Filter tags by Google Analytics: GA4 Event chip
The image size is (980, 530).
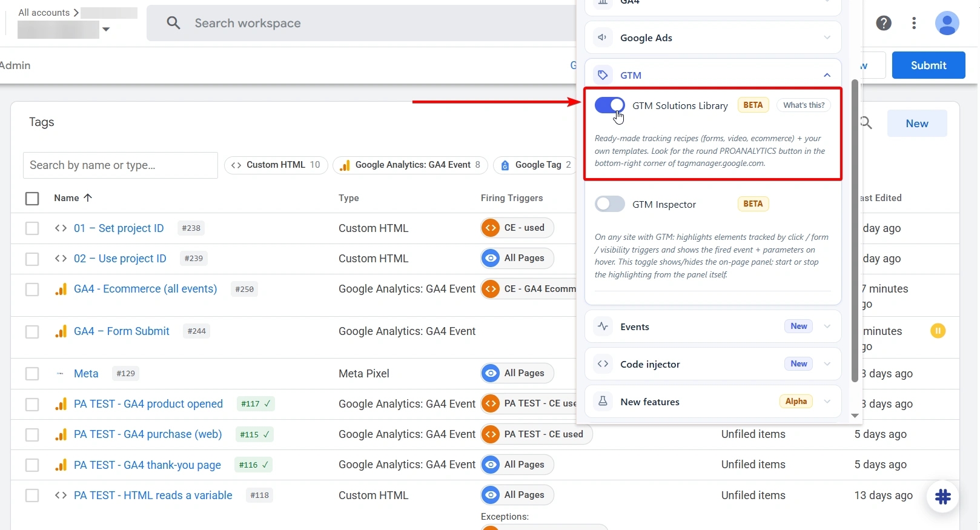click(410, 165)
